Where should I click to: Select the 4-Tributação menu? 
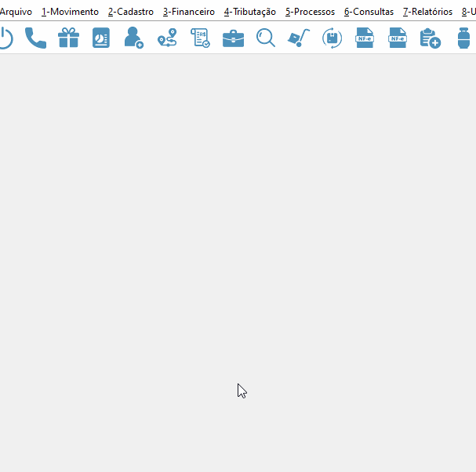250,12
